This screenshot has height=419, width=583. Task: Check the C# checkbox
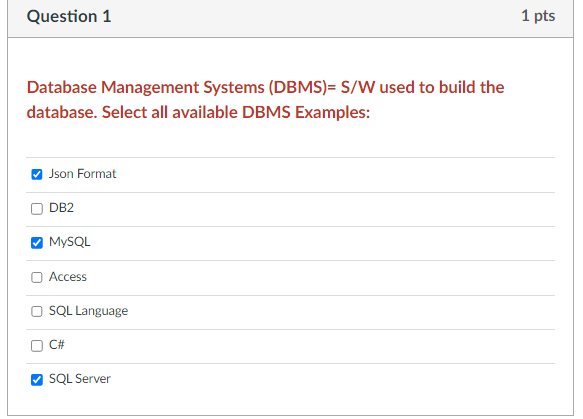click(37, 345)
